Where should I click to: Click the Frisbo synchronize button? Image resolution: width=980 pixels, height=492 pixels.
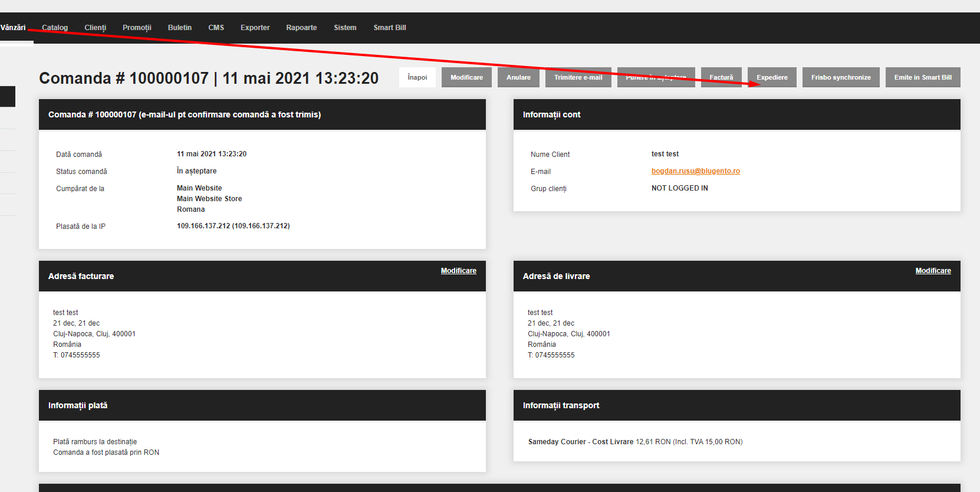tap(841, 77)
